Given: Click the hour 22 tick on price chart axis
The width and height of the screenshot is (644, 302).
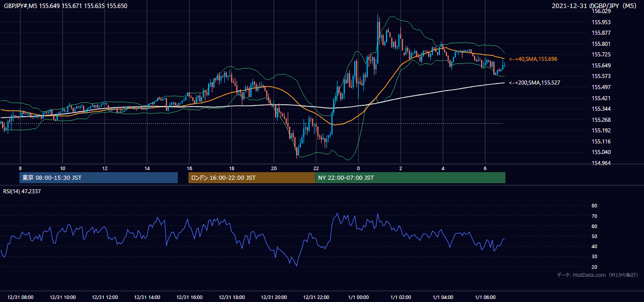Looking at the screenshot, I should (316, 168).
